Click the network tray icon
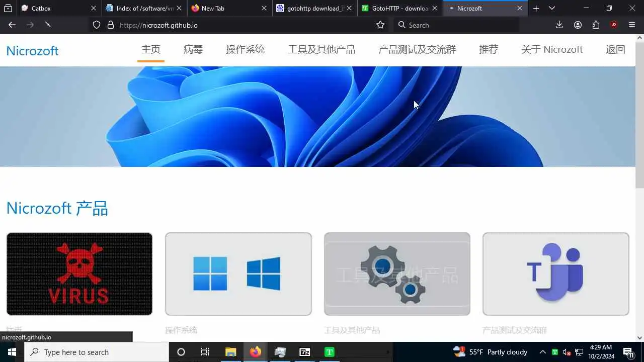This screenshot has height=362, width=644. [x=579, y=352]
